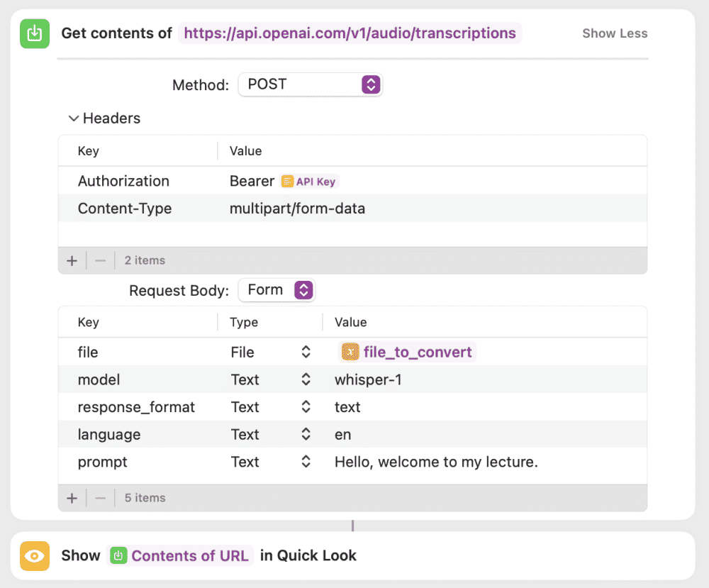Change type stepper for prompt row
The width and height of the screenshot is (709, 588).
coord(306,462)
